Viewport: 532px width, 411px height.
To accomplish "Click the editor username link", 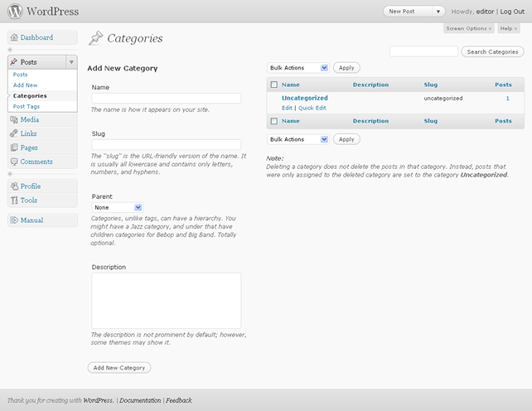I will [485, 12].
